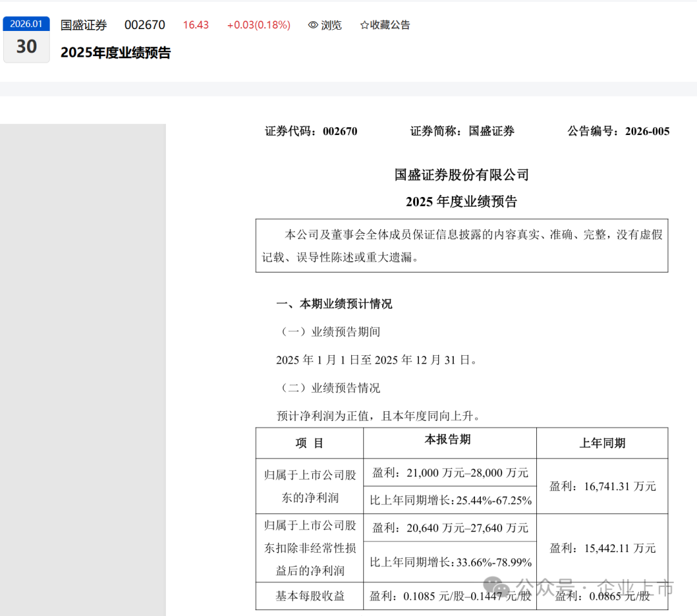Click the 基本每股收益 row label
Image resolution: width=697 pixels, height=616 pixels.
310,596
